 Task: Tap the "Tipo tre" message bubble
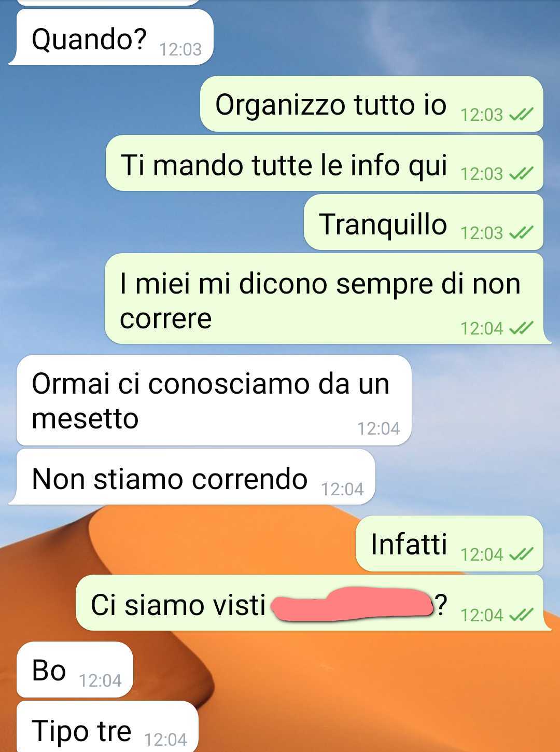pos(107,727)
